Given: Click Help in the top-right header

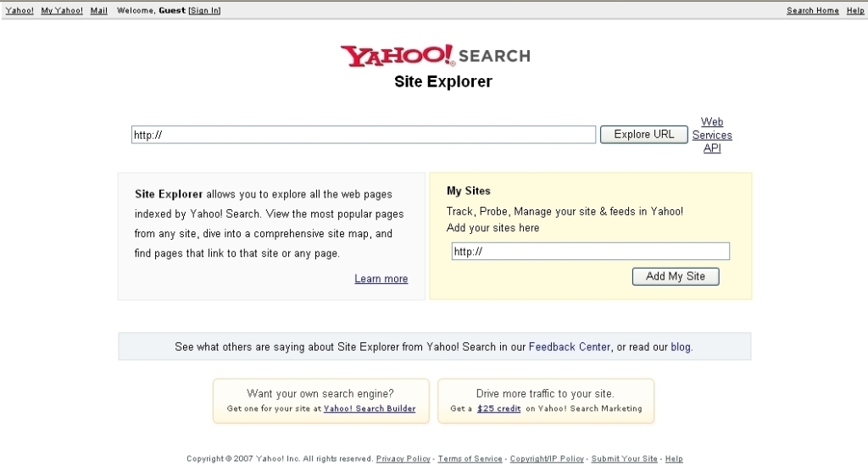Looking at the screenshot, I should (855, 10).
